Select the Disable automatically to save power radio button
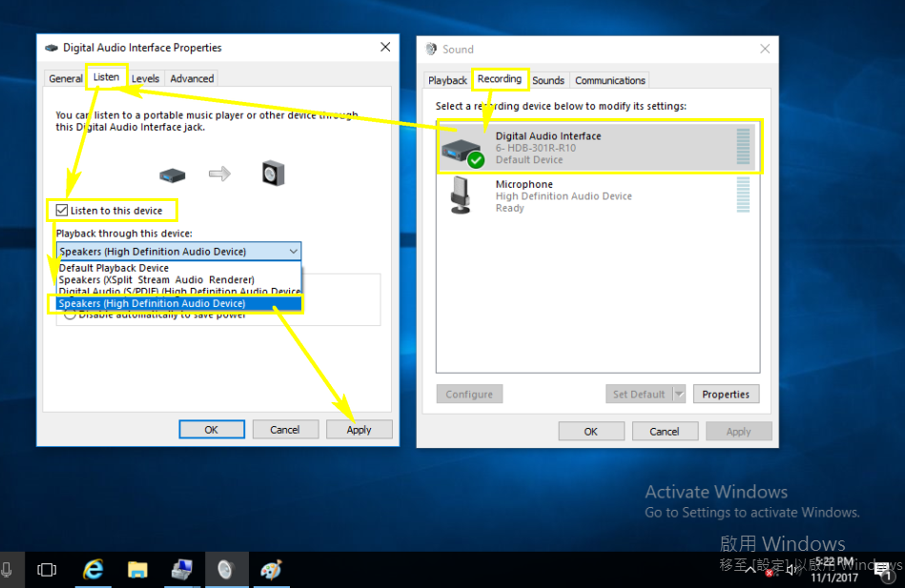Image resolution: width=905 pixels, height=588 pixels. coord(70,315)
